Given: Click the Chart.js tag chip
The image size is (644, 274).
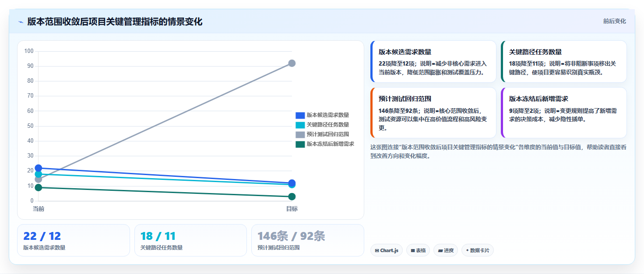Looking at the screenshot, I should point(386,250).
